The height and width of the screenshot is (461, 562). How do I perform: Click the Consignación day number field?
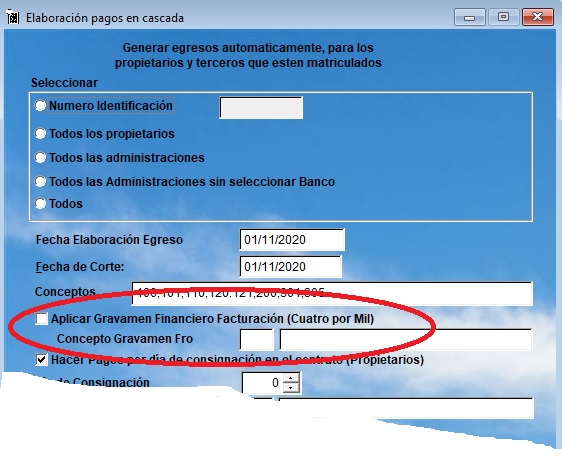[x=263, y=383]
